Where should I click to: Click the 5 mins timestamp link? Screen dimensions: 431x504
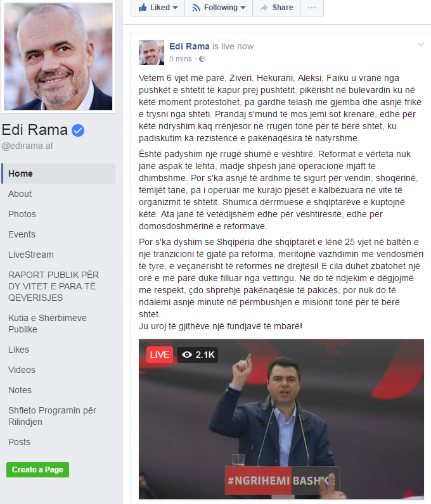pyautogui.click(x=181, y=59)
